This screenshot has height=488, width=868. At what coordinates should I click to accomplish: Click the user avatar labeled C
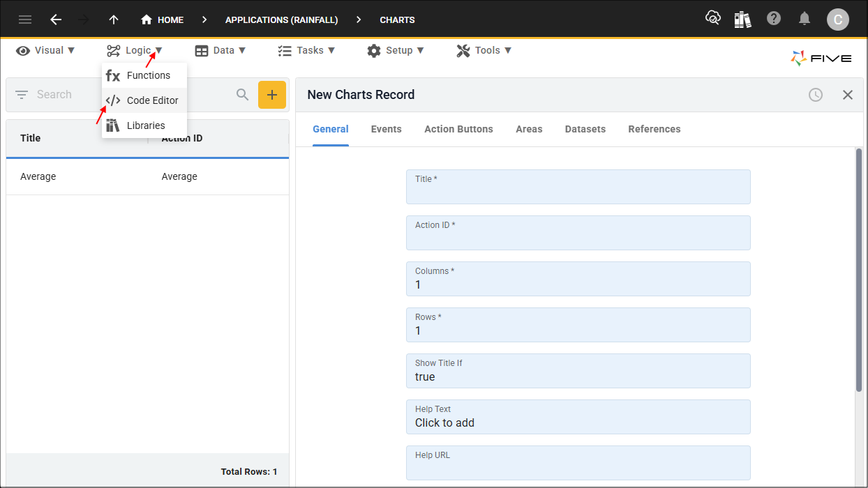coord(837,20)
